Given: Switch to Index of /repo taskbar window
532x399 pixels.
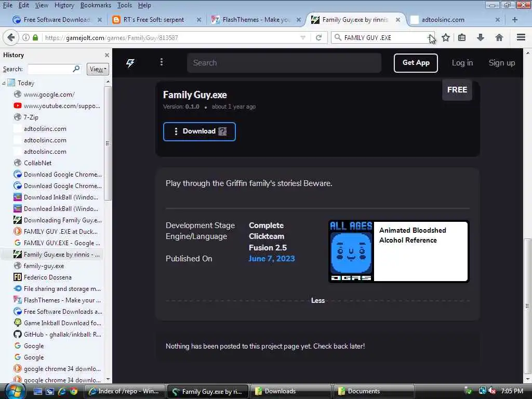Looking at the screenshot, I should [x=125, y=391].
